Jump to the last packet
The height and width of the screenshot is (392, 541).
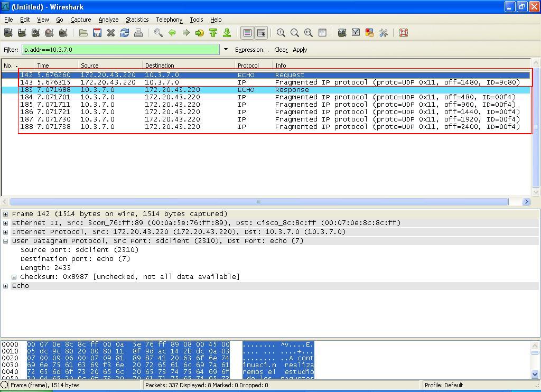pos(227,33)
